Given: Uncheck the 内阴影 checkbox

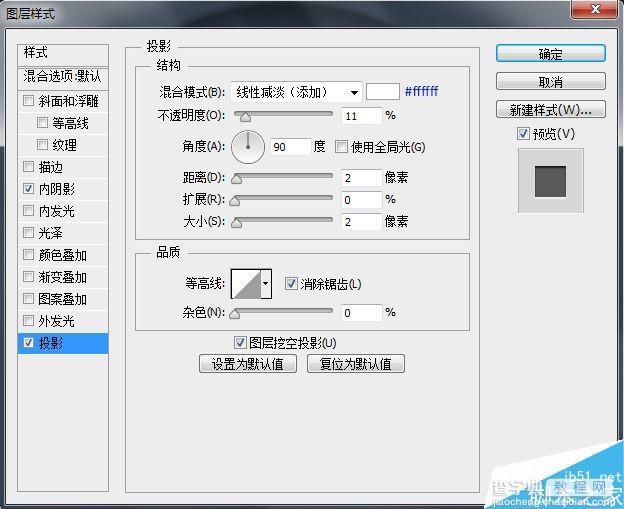Looking at the screenshot, I should coord(28,188).
